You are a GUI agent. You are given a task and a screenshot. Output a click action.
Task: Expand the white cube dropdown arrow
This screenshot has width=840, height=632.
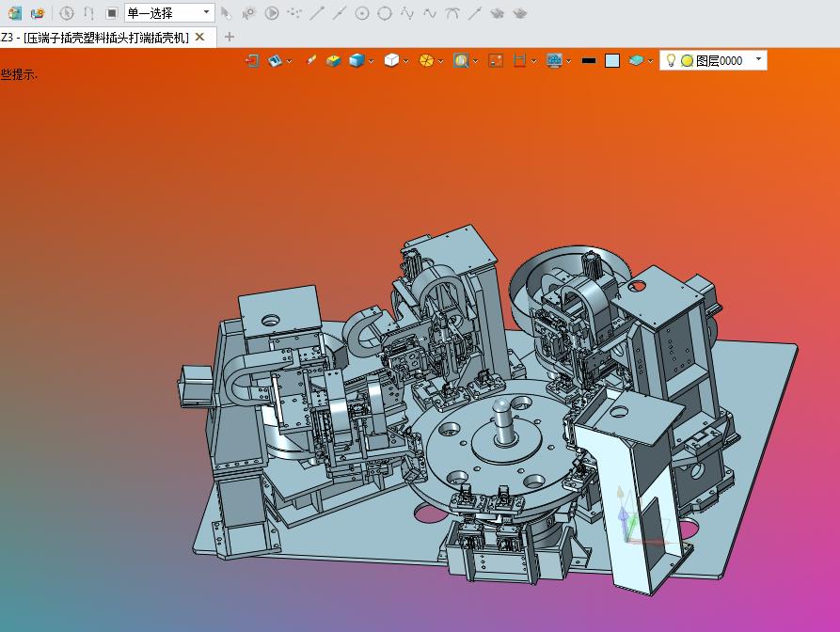(406, 61)
